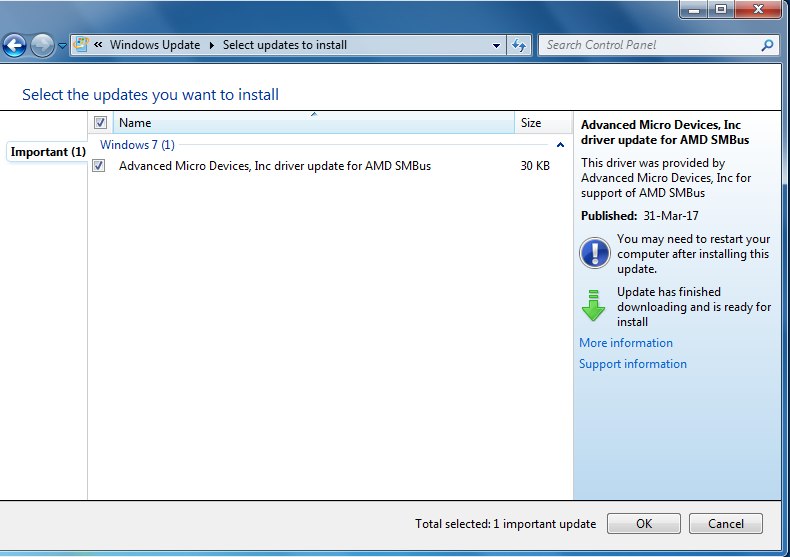Minimize the Windows Update window

click(x=694, y=9)
